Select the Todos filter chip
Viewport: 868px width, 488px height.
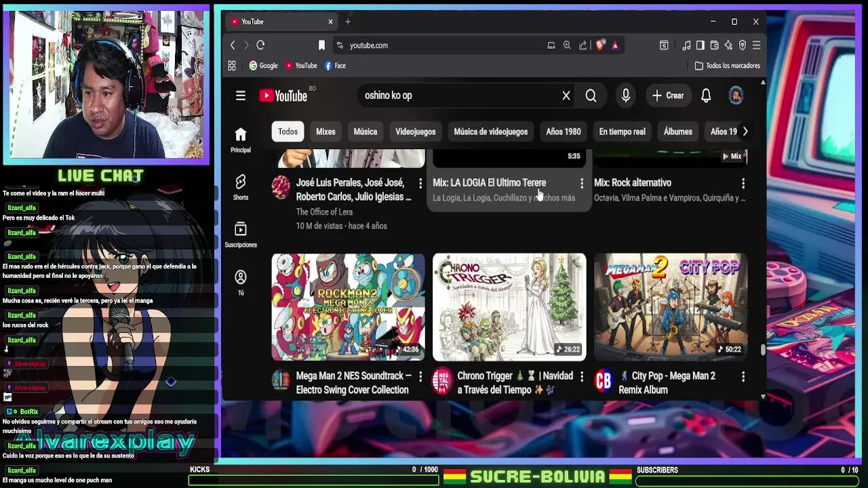pyautogui.click(x=288, y=131)
